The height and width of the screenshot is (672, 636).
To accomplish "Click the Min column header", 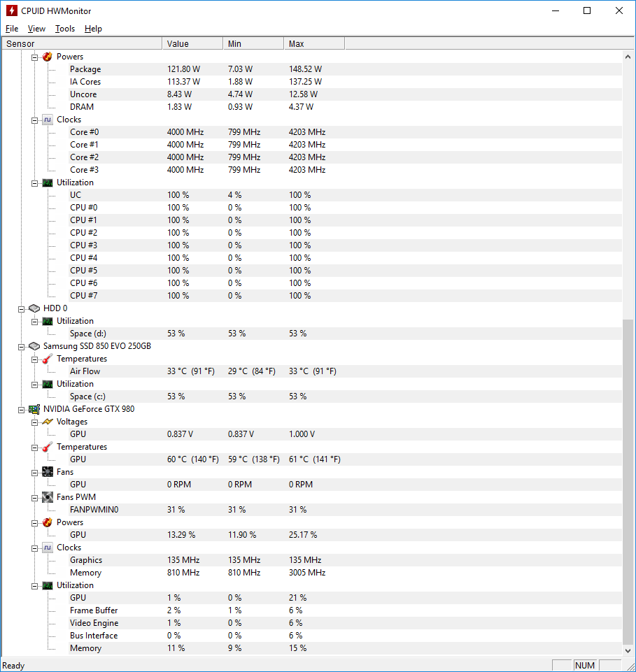I will click(253, 44).
